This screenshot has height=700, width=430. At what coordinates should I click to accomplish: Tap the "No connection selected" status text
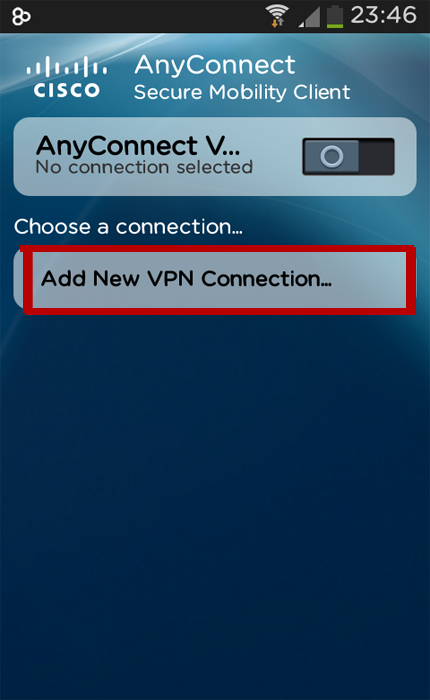(144, 167)
